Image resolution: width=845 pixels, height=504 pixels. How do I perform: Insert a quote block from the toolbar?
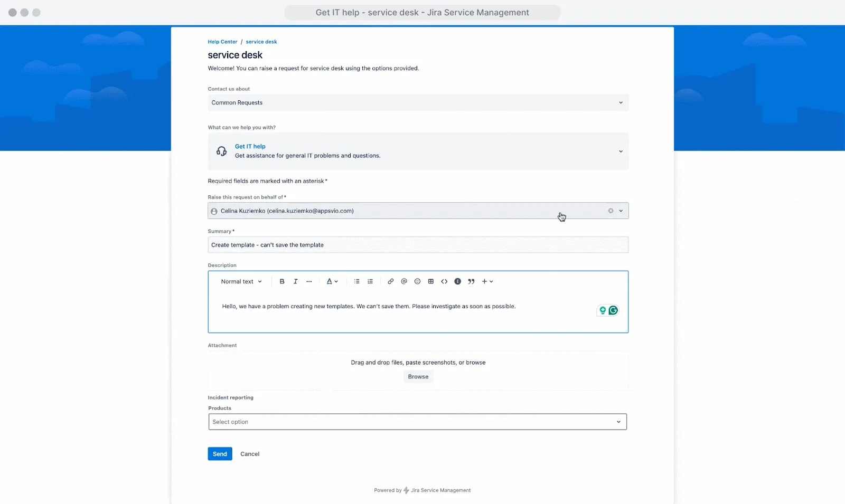tap(471, 281)
